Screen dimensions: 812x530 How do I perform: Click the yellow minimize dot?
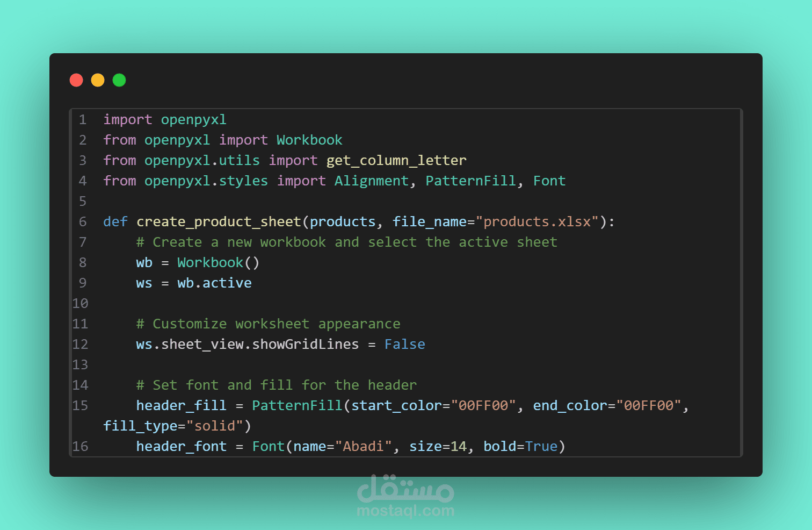pos(98,80)
